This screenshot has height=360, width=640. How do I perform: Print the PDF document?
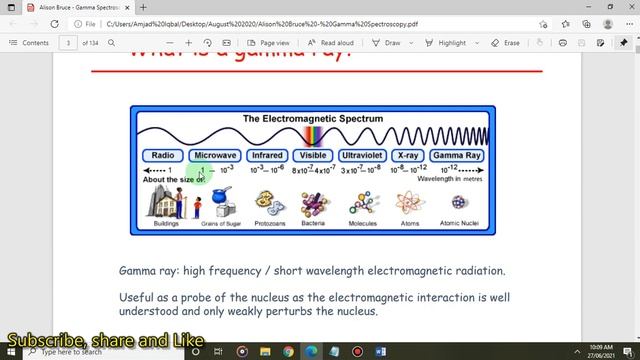click(562, 43)
